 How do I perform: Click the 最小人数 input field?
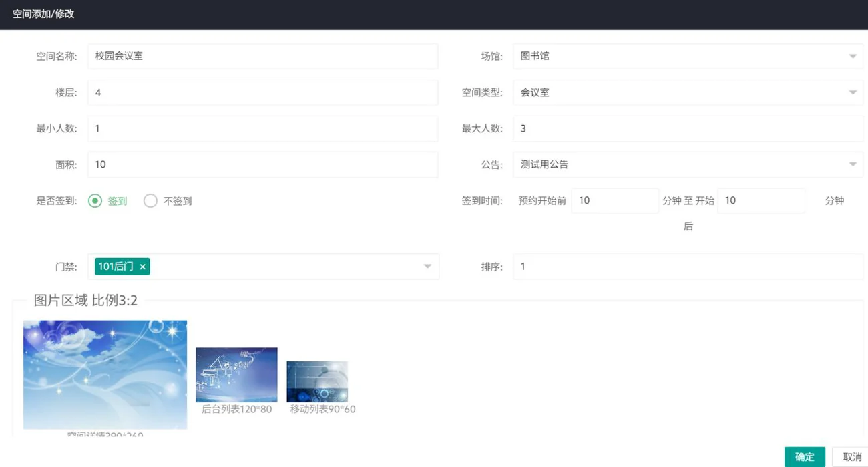coord(263,128)
